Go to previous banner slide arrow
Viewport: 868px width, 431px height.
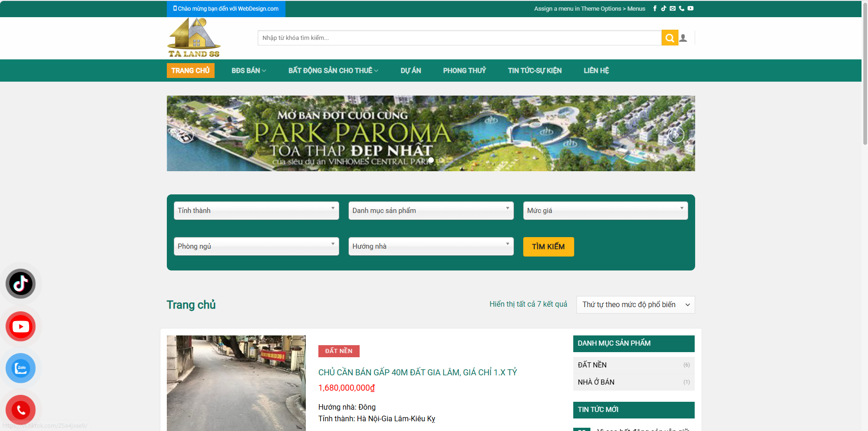coord(185,135)
